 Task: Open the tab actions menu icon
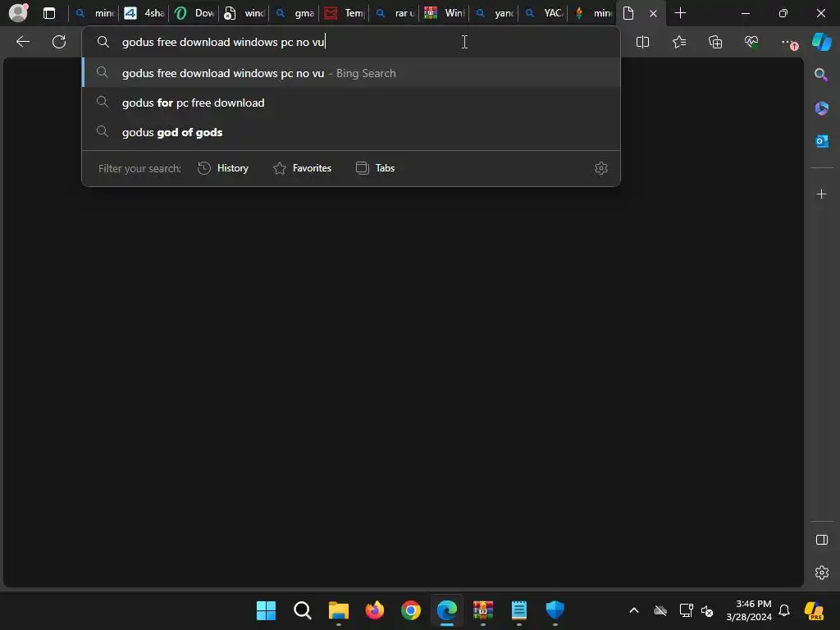point(49,13)
